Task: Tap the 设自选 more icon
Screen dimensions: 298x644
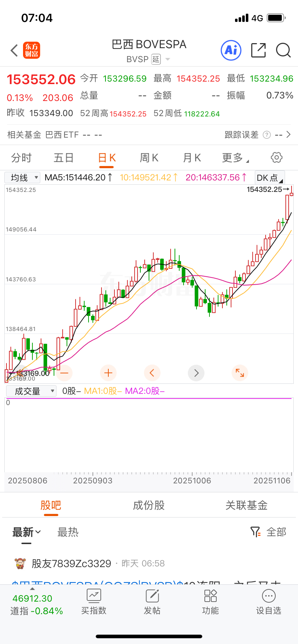Action: (269, 596)
